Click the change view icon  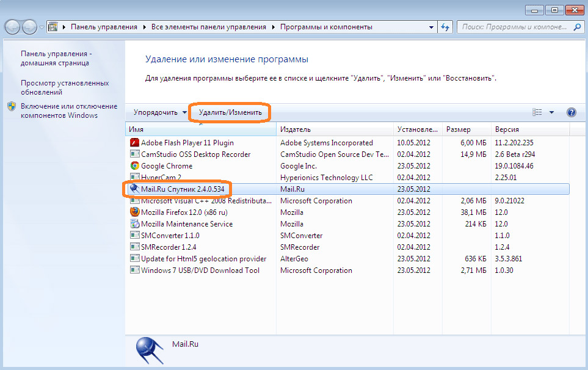[537, 112]
